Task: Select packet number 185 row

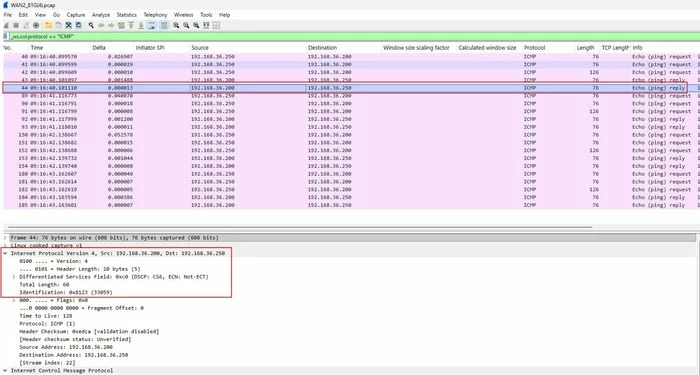Action: point(350,205)
